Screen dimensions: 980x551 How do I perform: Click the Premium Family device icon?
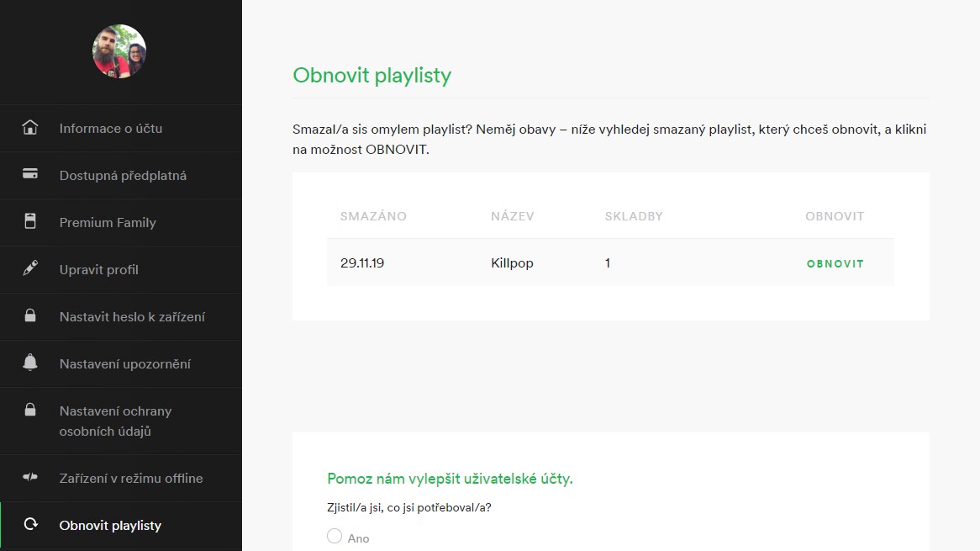point(30,220)
